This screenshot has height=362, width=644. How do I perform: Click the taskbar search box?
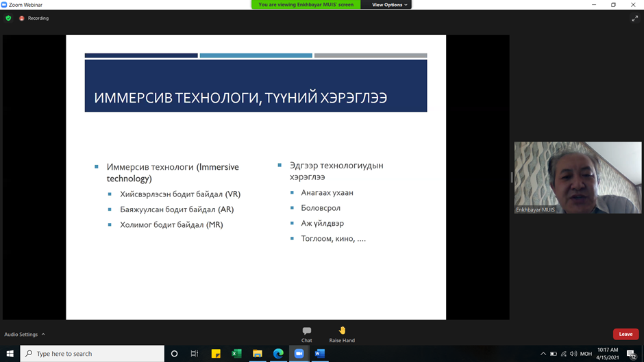(x=92, y=353)
